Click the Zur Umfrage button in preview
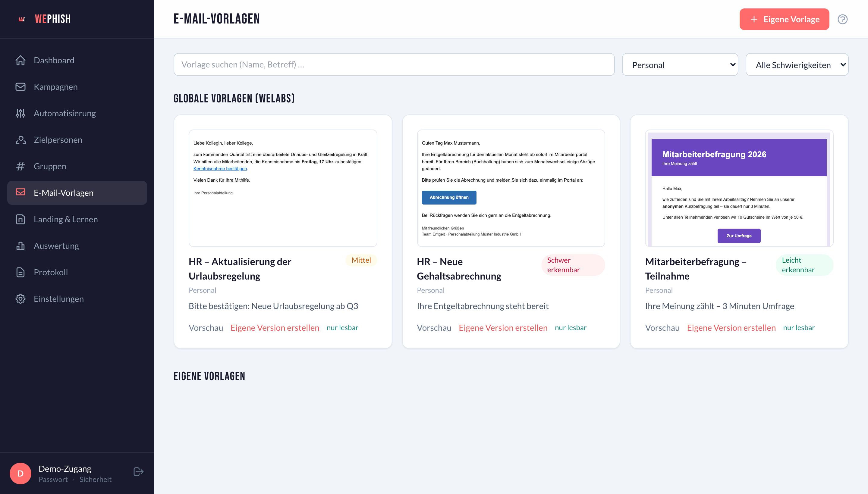The image size is (868, 494). (x=739, y=236)
